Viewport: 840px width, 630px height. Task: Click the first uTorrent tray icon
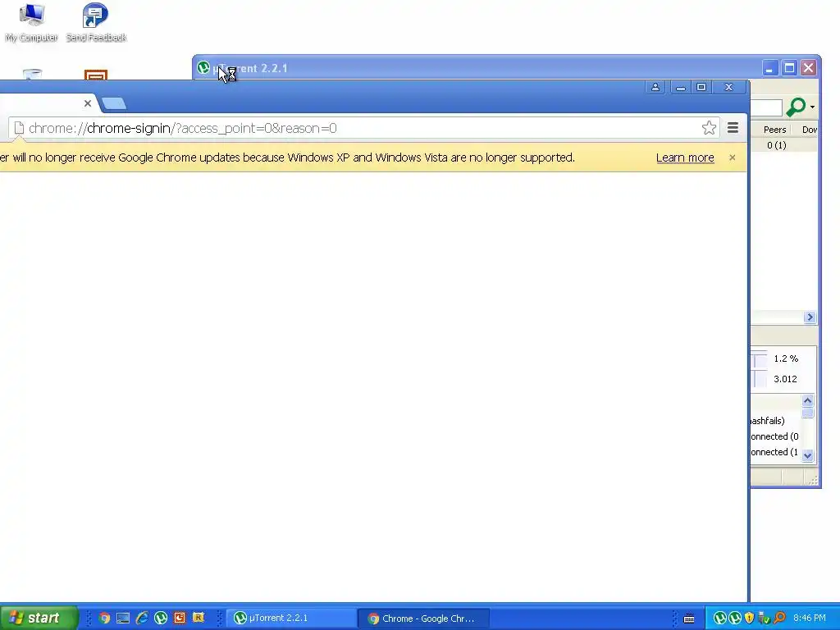[720, 619]
